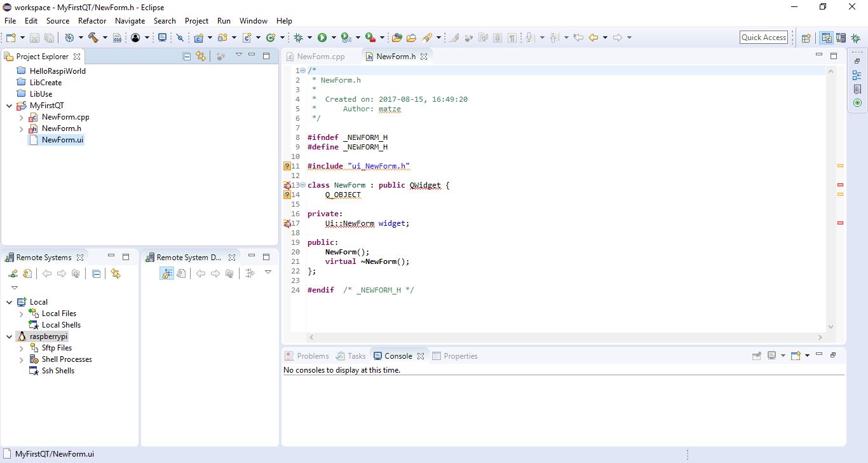Click the green Run button in toolbar
The width and height of the screenshot is (868, 463).
point(322,38)
